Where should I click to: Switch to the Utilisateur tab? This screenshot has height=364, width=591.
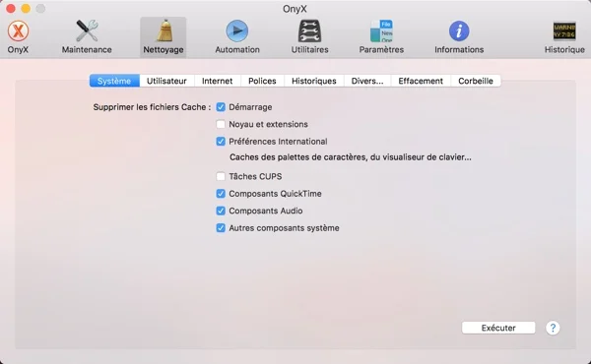pyautogui.click(x=167, y=81)
